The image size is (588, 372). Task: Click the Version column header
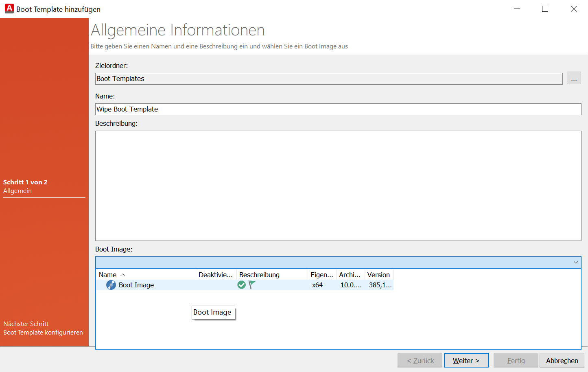click(x=378, y=275)
